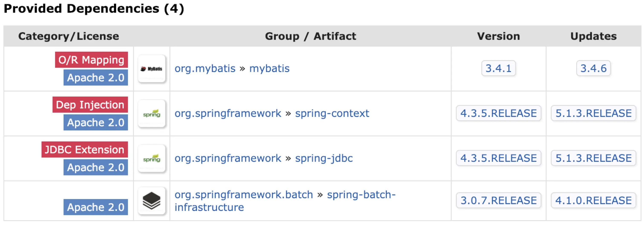Open version 4.3.5.RELEASE of spring-context
Viewport: 644px width, 238px height.
click(x=498, y=113)
